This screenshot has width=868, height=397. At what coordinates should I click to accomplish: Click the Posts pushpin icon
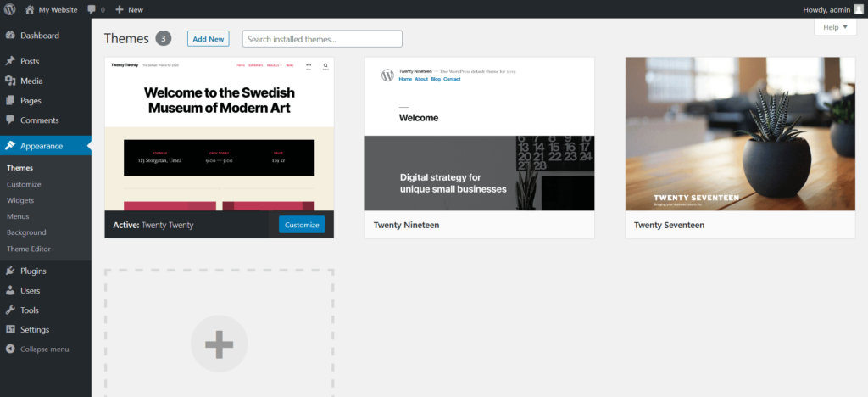(x=10, y=61)
